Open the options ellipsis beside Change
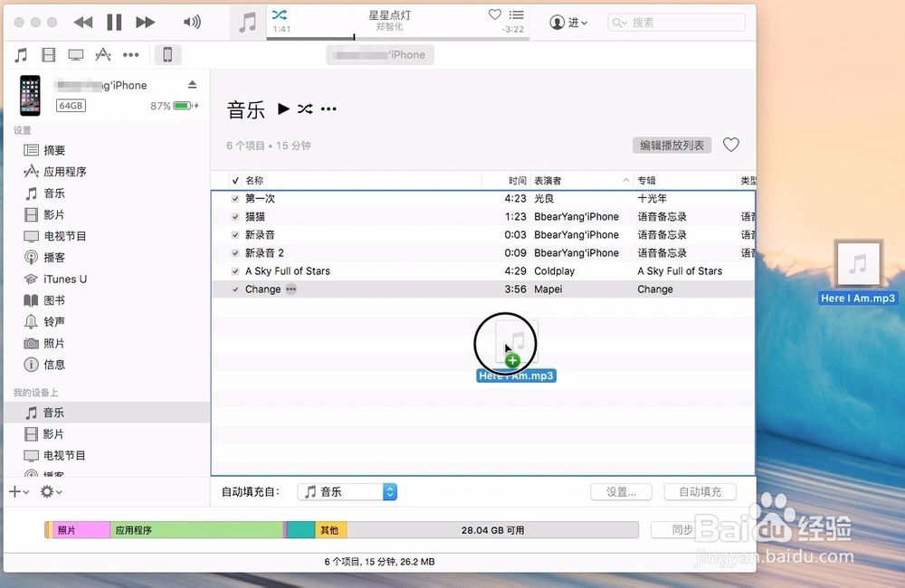Image resolution: width=905 pixels, height=588 pixels. (291, 289)
